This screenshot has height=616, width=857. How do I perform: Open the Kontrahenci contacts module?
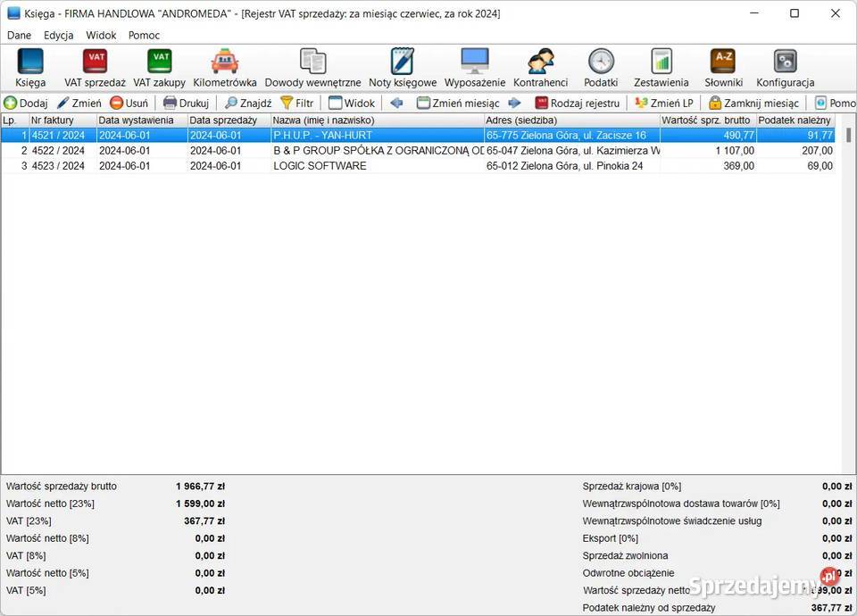point(540,67)
